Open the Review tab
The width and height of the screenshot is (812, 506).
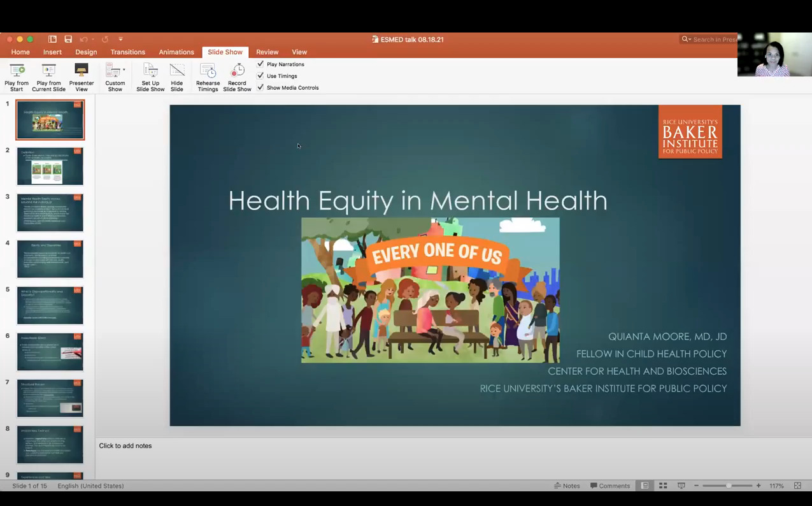coord(267,52)
